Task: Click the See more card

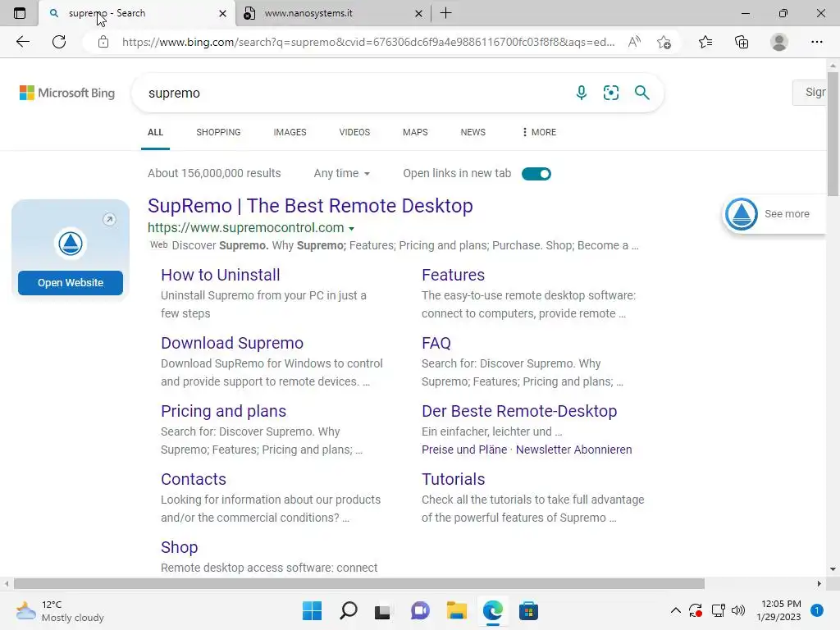Action: (x=774, y=214)
